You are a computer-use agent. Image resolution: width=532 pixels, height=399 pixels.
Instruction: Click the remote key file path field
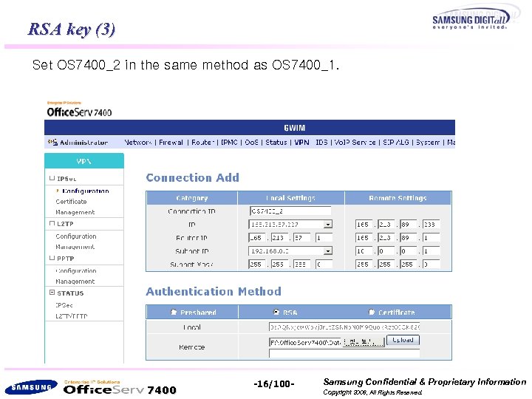tap(306, 342)
